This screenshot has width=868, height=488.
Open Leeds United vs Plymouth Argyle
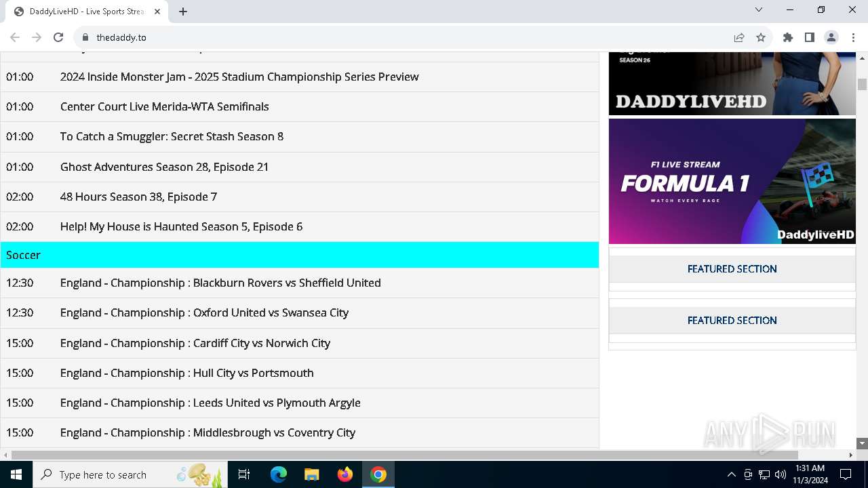(210, 403)
